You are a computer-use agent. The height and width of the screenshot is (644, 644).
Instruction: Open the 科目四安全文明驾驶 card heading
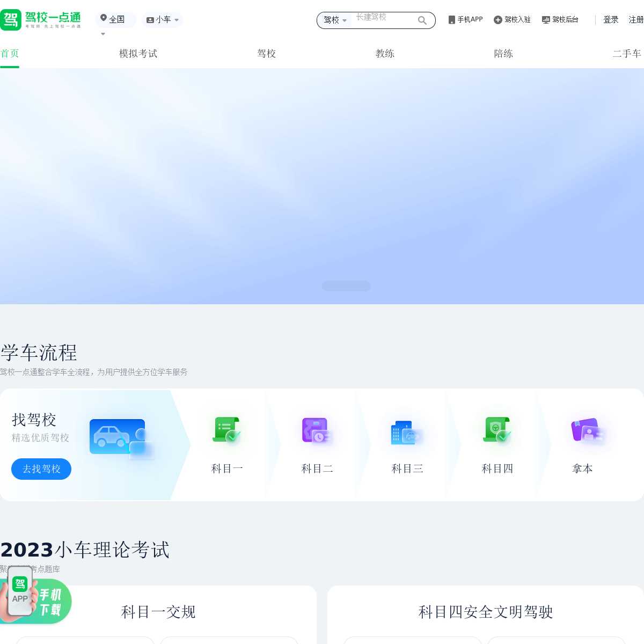tap(486, 612)
